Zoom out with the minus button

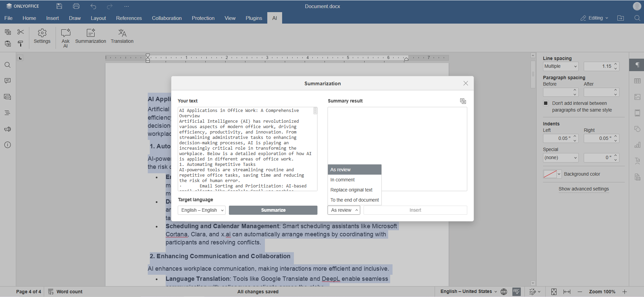(580, 292)
